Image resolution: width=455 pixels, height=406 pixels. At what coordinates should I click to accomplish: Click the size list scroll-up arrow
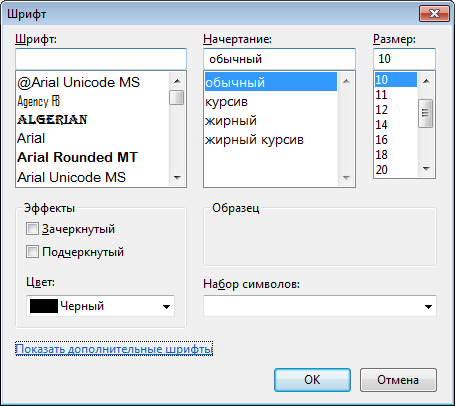(426, 81)
